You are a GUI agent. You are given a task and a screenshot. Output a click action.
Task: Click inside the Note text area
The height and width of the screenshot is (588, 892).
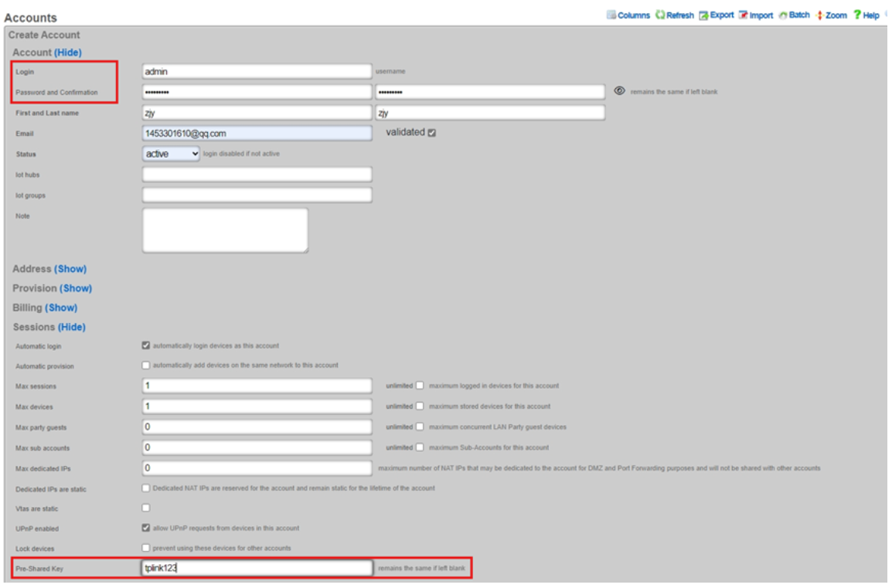click(225, 229)
